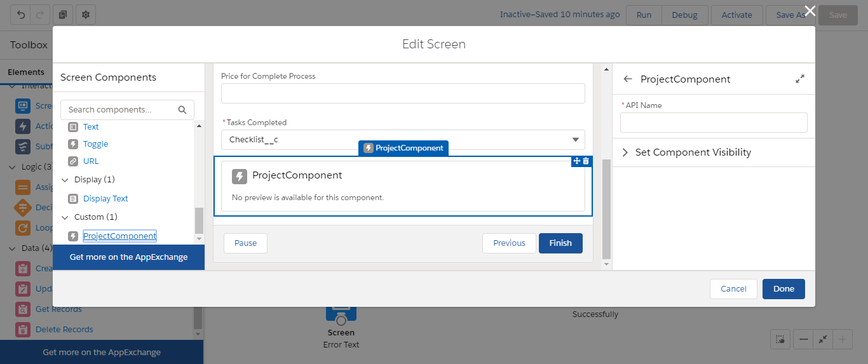This screenshot has height=364, width=868.
Task: Collapse the Display (1) group
Action: [65, 180]
